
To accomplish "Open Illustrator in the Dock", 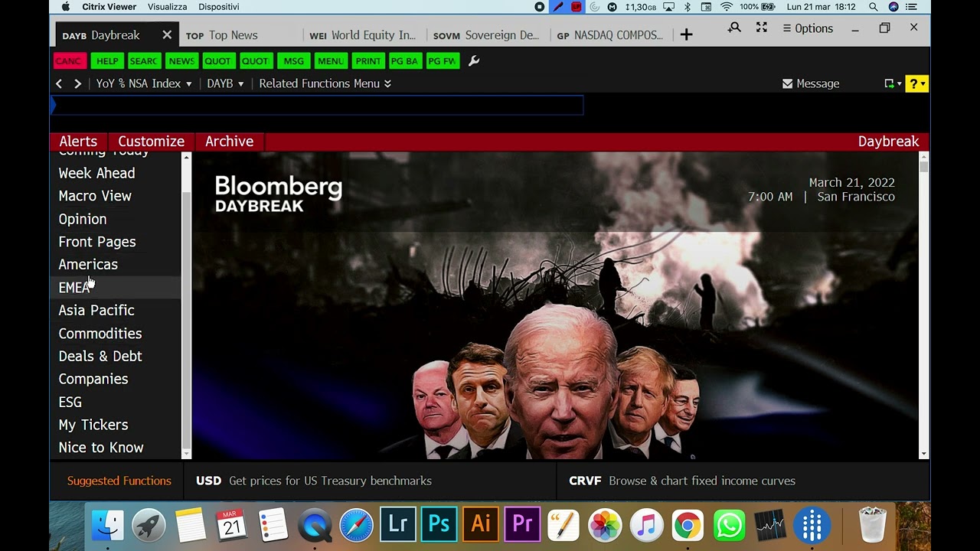I will pos(480,526).
